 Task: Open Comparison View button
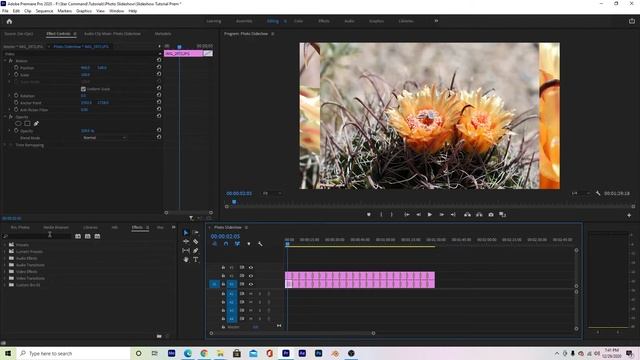click(x=502, y=214)
